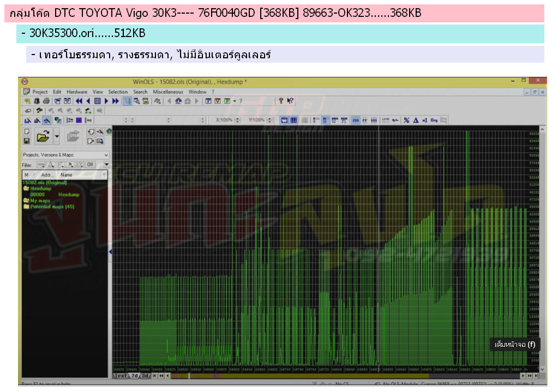Image resolution: width=552 pixels, height=392 pixels.
Task: Click the Addr column header
Action: (47, 175)
